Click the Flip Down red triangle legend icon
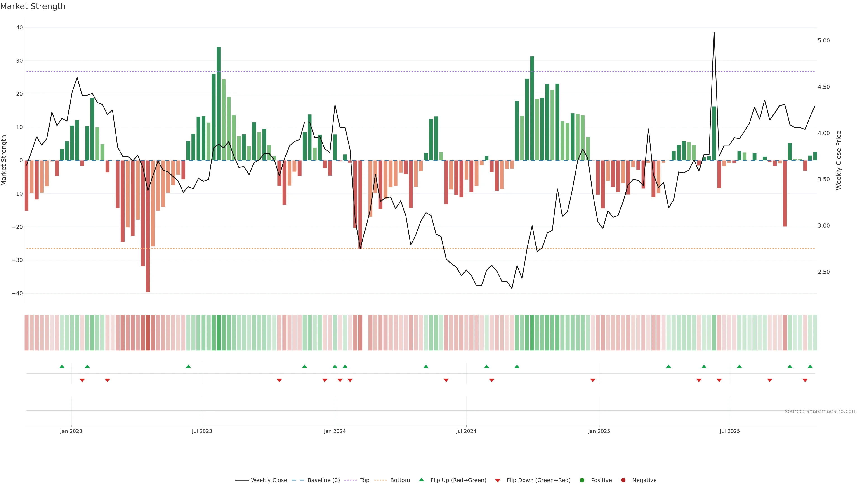The height and width of the screenshot is (488, 868). 498,480
